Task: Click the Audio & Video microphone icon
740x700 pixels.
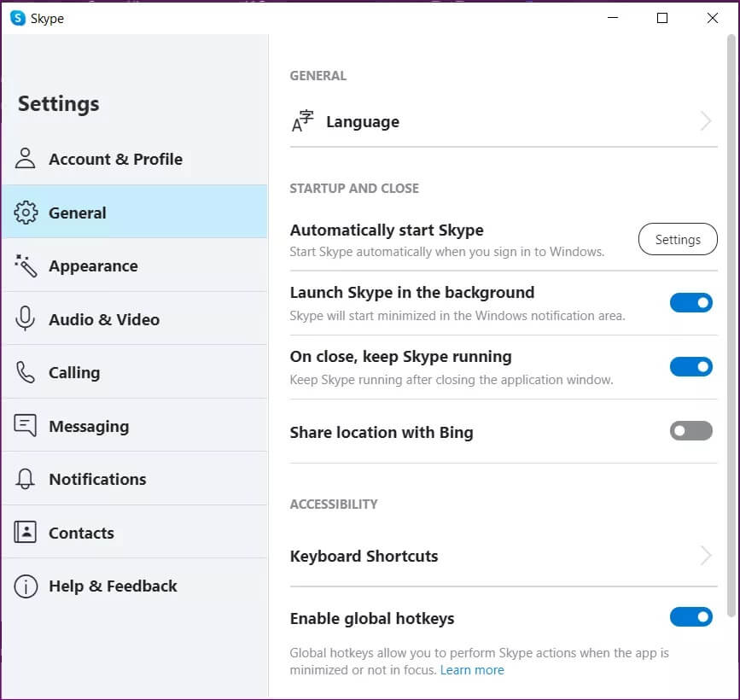Action: [x=25, y=318]
